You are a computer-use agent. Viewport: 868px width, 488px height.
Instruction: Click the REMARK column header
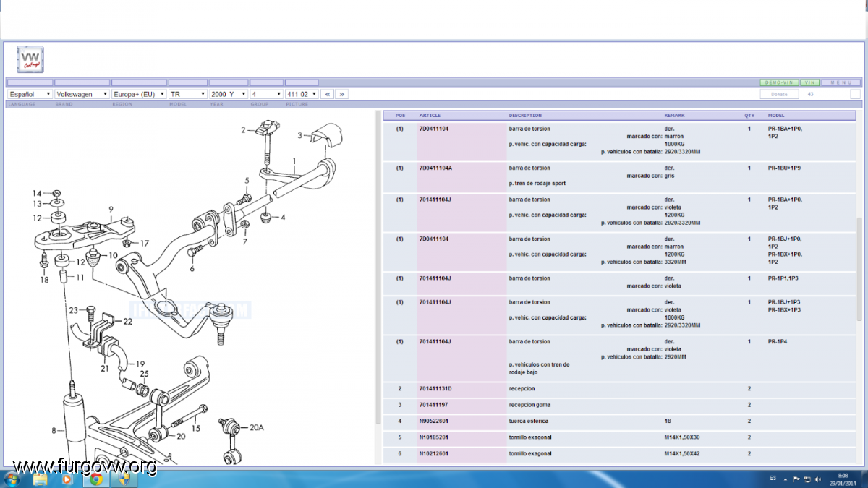pyautogui.click(x=674, y=116)
